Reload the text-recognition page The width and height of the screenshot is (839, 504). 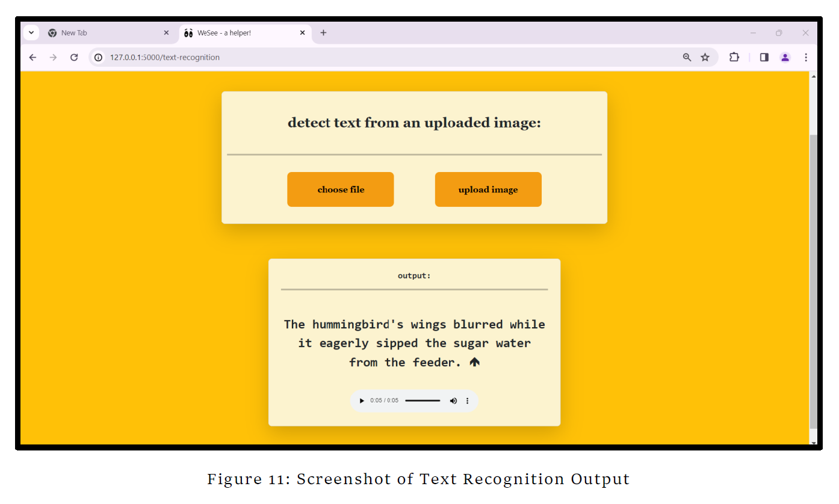(74, 57)
